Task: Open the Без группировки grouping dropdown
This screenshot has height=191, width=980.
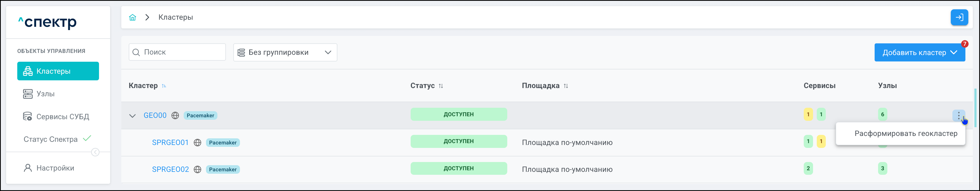Action: click(285, 53)
